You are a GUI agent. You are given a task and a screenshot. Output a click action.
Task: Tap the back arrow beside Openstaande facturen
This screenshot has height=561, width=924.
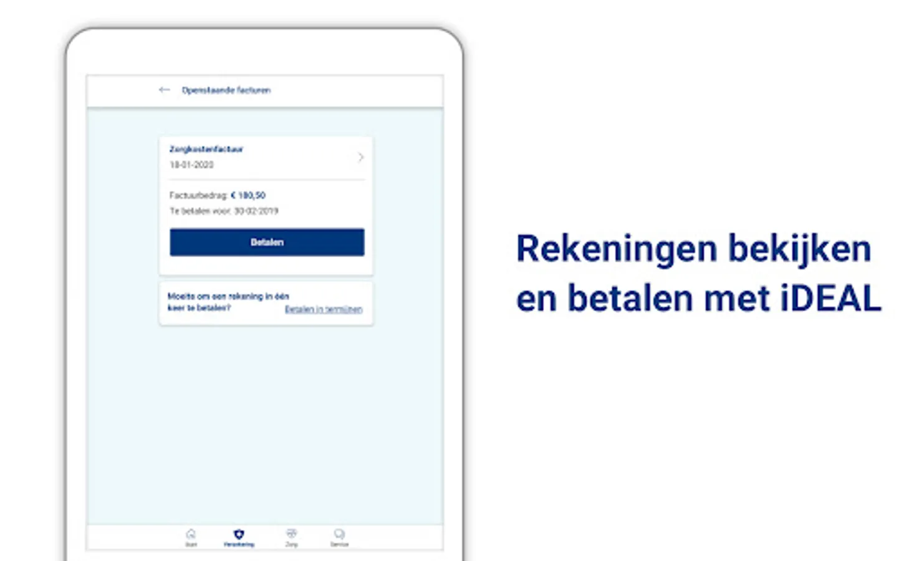click(x=164, y=90)
